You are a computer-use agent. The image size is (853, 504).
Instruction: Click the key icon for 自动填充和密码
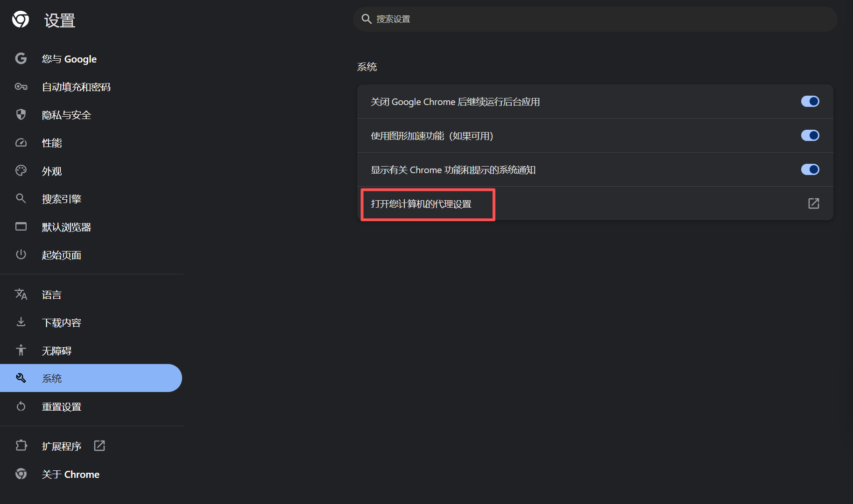click(x=21, y=87)
